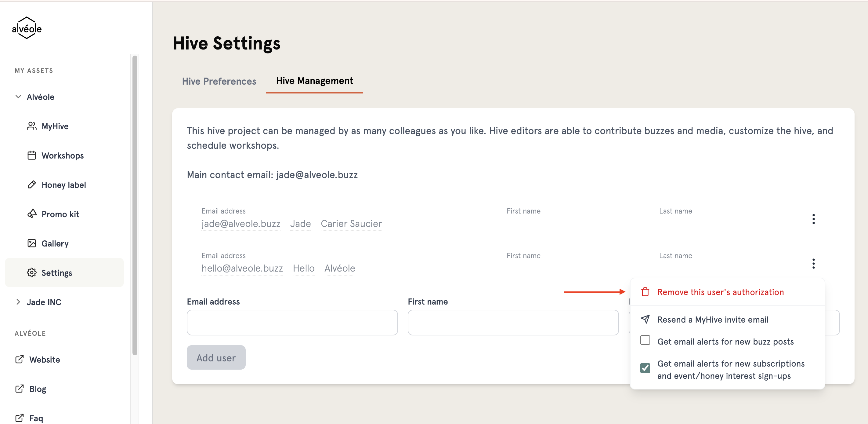Open Workshops calendar icon
The image size is (868, 424).
coord(32,155)
